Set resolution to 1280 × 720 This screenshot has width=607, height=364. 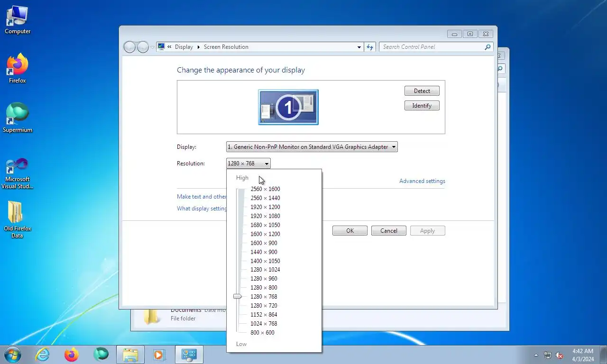[264, 306]
